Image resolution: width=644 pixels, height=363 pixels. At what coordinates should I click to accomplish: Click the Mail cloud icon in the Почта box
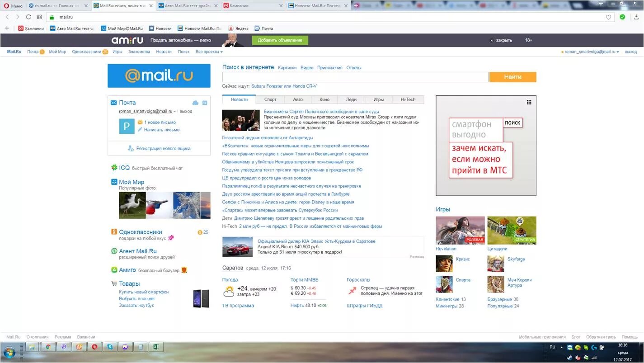pyautogui.click(x=195, y=103)
